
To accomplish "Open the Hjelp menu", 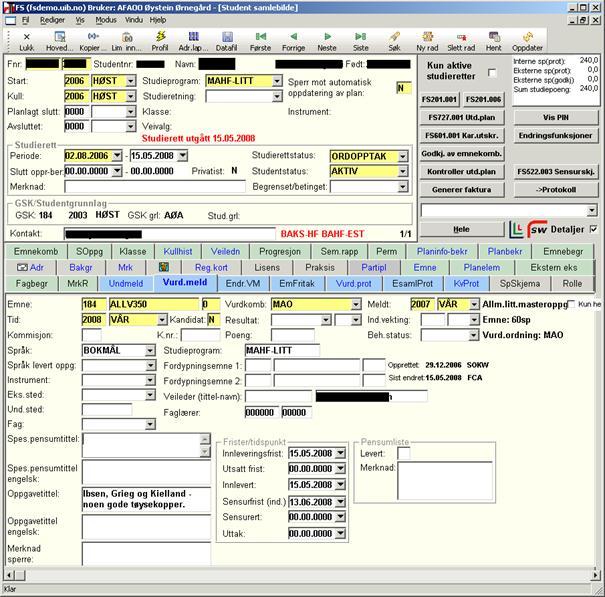I will 158,20.
